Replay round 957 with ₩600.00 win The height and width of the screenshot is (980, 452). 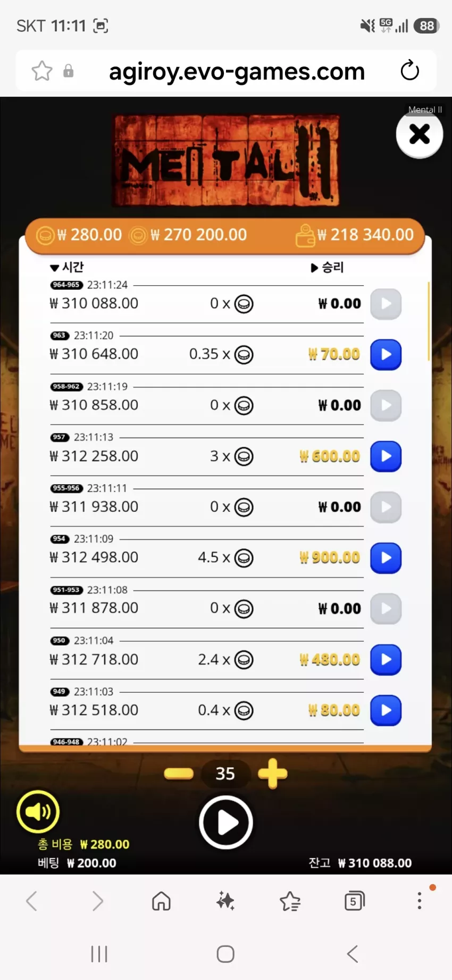click(386, 456)
